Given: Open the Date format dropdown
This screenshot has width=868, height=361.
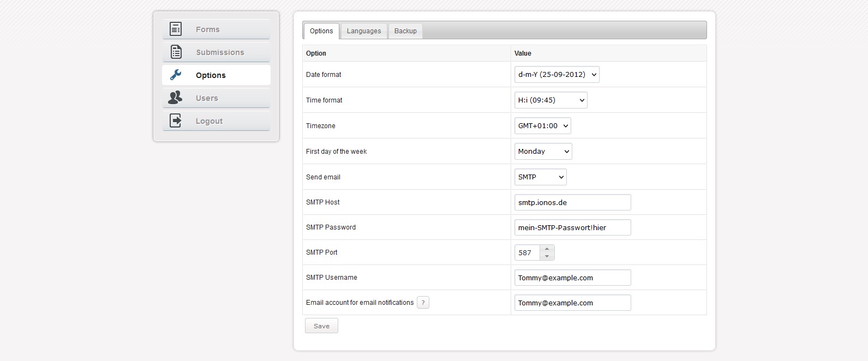Looking at the screenshot, I should 556,75.
